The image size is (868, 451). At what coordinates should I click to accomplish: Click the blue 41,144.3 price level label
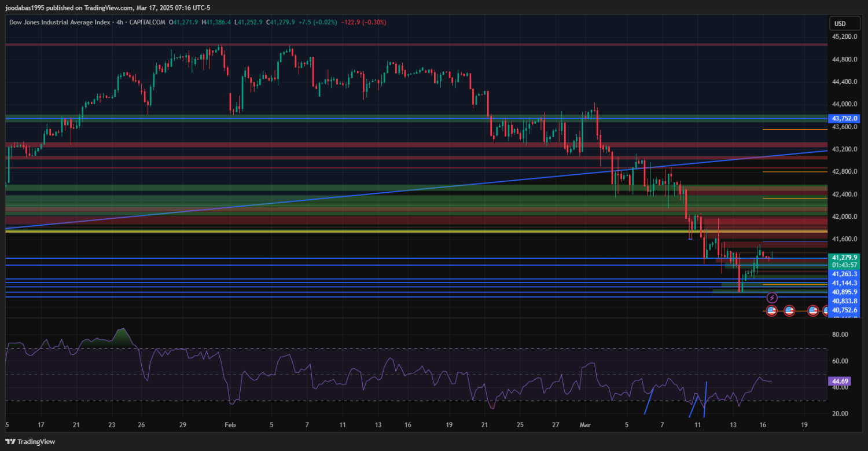(x=844, y=283)
